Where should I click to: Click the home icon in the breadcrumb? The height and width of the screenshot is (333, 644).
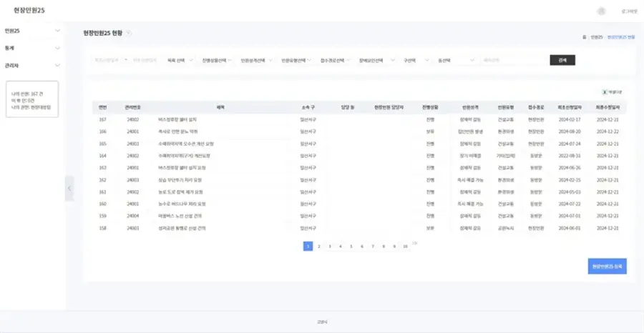click(x=584, y=37)
